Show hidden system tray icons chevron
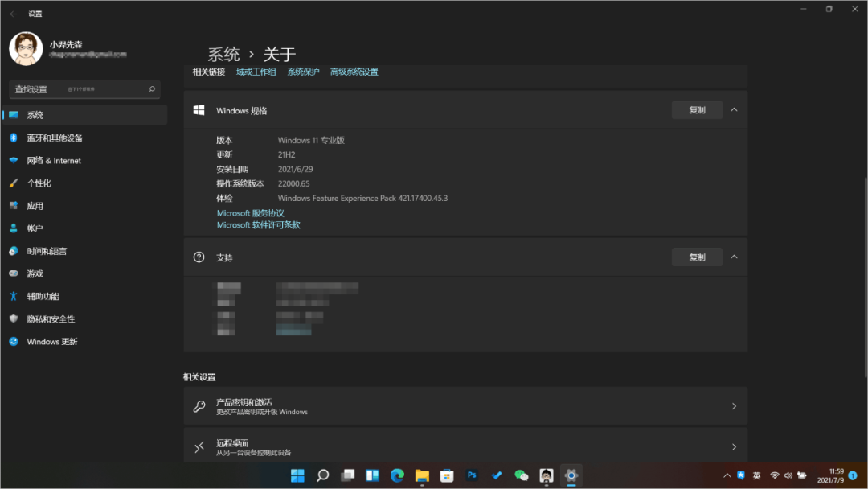The image size is (868, 489). point(727,475)
